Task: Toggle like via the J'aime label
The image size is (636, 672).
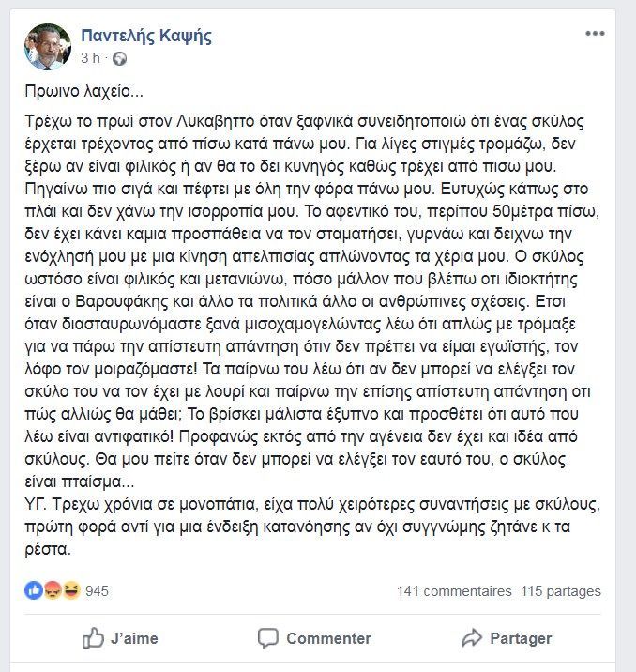Action: coord(134,638)
